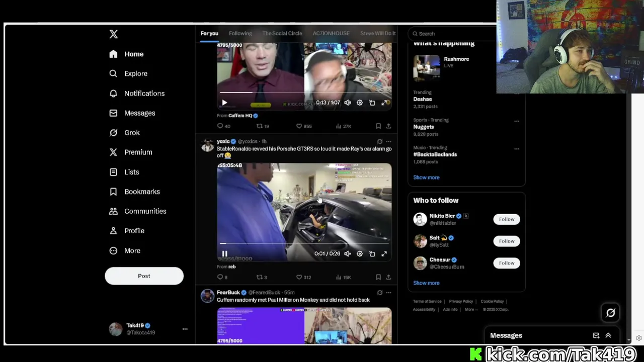This screenshot has height=362, width=644.
Task: Follow Salt
Action: (507, 241)
